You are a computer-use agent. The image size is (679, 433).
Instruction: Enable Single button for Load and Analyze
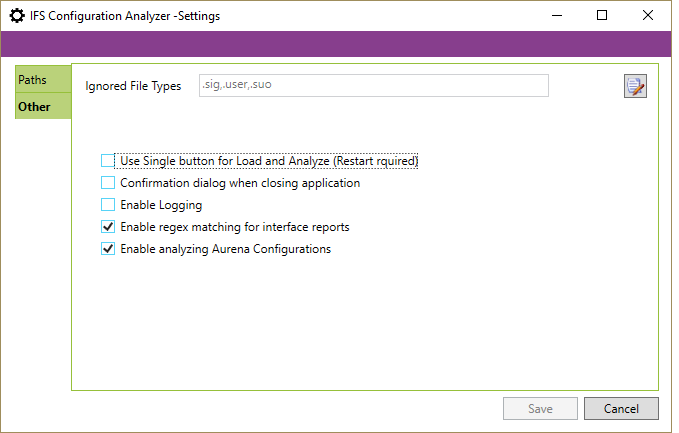click(108, 161)
